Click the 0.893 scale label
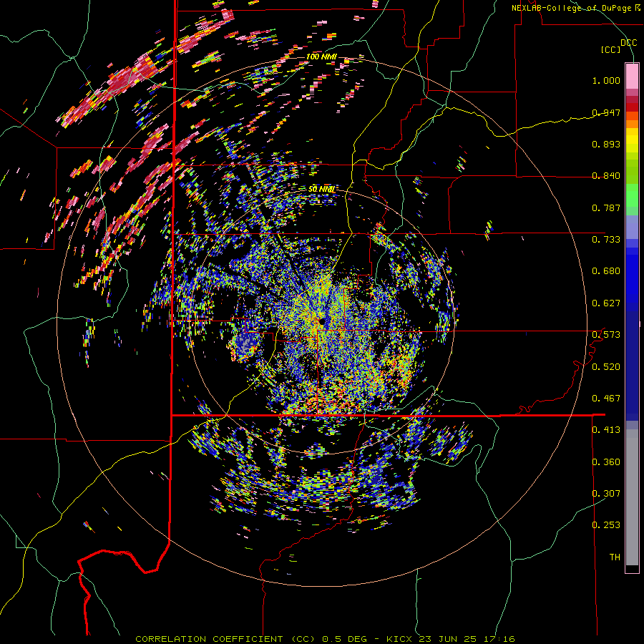This screenshot has height=644, width=644. [x=606, y=144]
